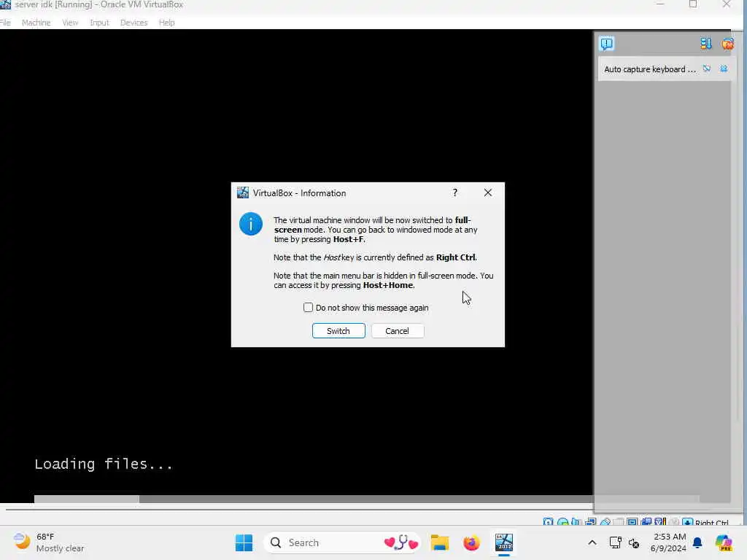Open the Input menu
This screenshot has height=560, width=747.
pos(99,23)
